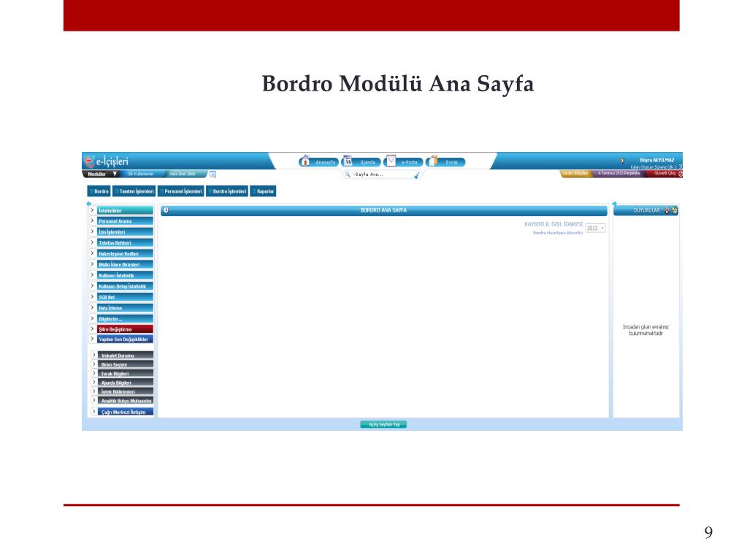747x560 pixels.
Task: Open Hata İzleme item
Action: pos(126,308)
